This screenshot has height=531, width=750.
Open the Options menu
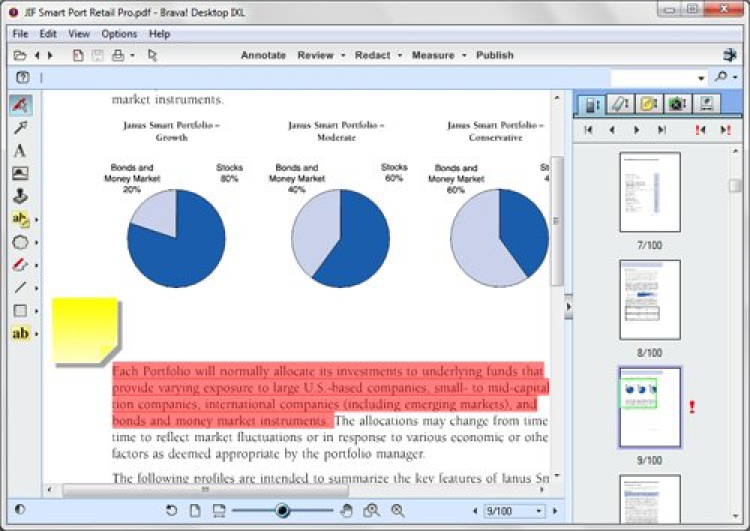click(119, 34)
